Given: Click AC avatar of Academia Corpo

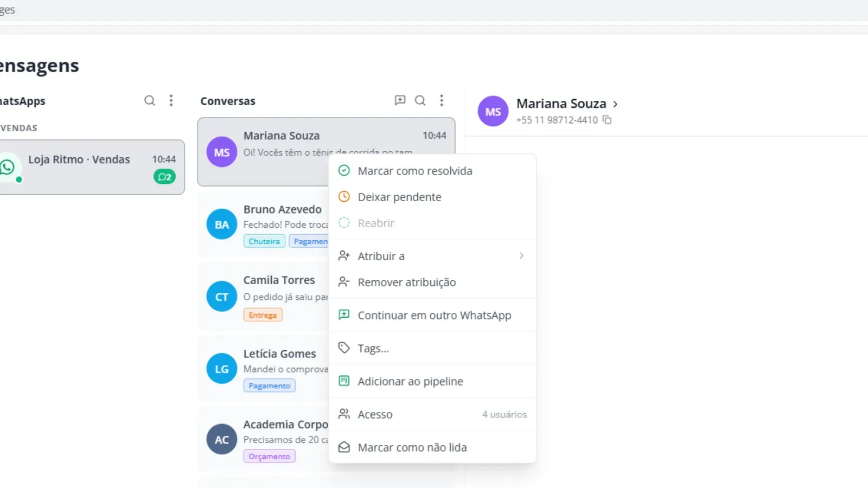Looking at the screenshot, I should [x=222, y=439].
